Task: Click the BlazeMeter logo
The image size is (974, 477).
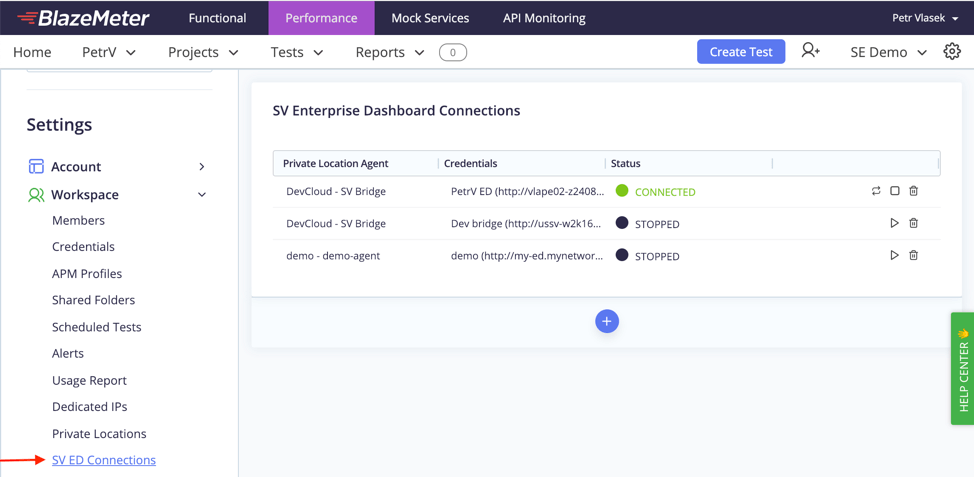Action: point(84,18)
